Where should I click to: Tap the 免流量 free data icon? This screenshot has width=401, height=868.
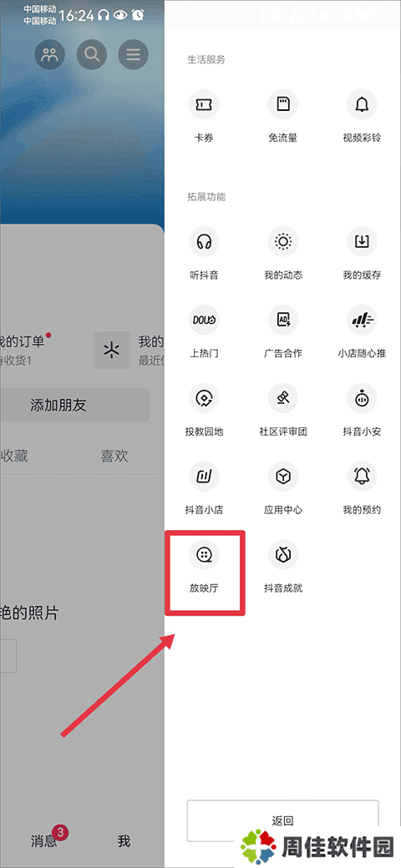coord(283,104)
